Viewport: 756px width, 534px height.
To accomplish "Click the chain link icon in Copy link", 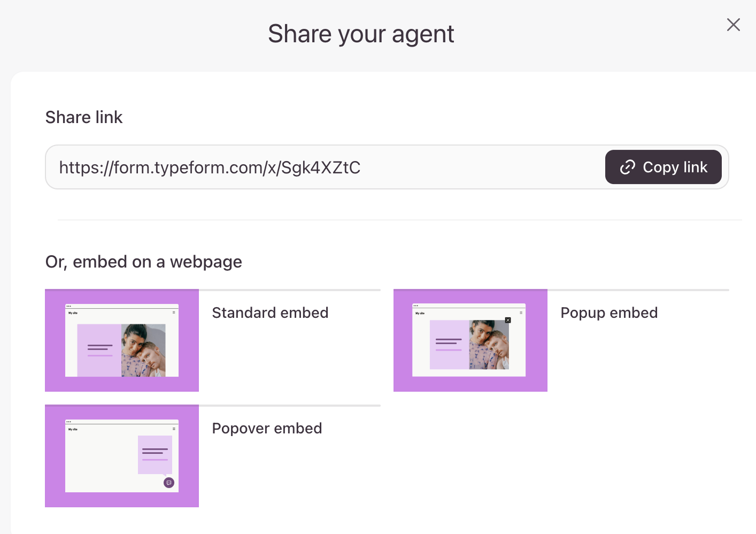I will pos(627,167).
